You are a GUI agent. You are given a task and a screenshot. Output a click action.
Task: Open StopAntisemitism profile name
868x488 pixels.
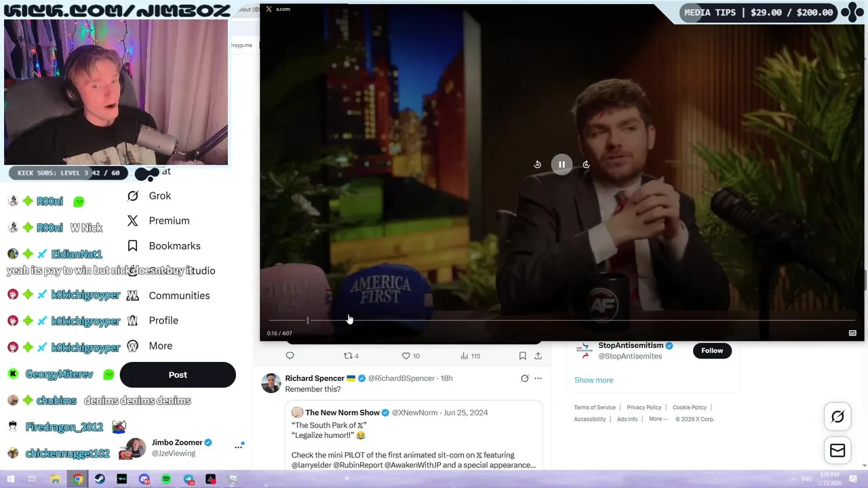click(630, 346)
